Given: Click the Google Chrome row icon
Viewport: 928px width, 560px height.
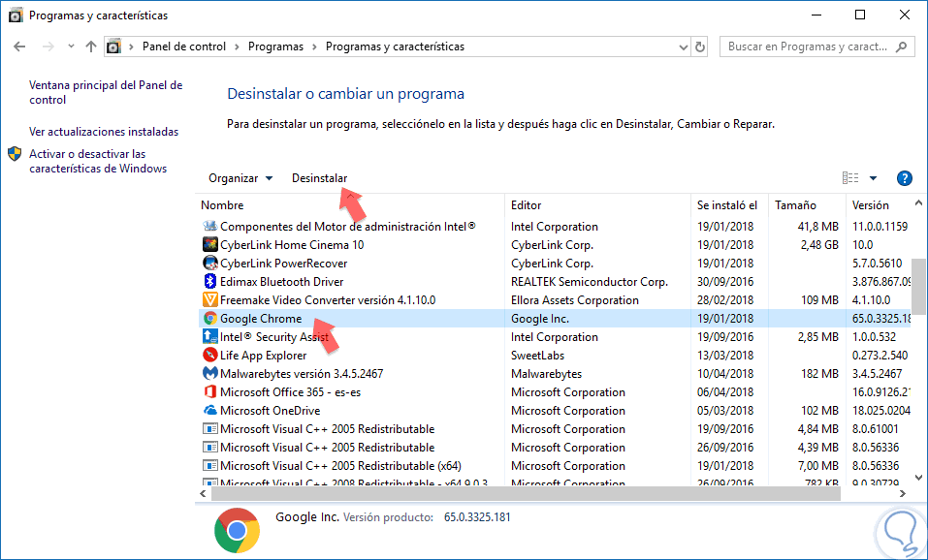Looking at the screenshot, I should tap(210, 318).
